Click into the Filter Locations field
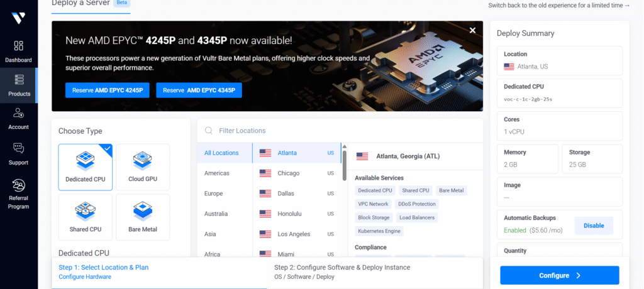The width and height of the screenshot is (644, 289). [346, 131]
